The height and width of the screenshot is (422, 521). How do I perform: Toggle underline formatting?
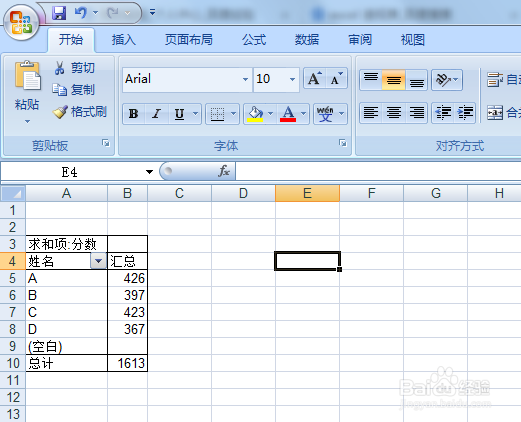(x=179, y=114)
